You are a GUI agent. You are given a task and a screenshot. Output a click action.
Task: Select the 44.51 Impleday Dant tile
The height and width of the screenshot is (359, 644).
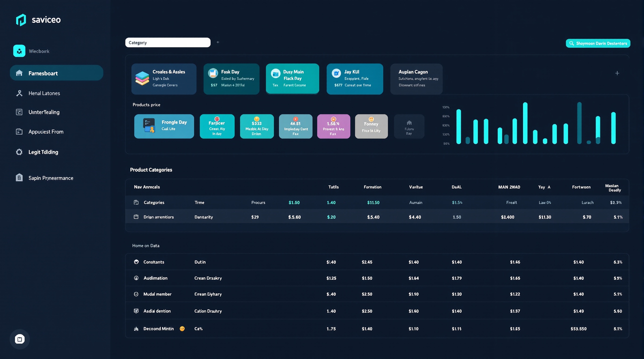[x=296, y=126]
